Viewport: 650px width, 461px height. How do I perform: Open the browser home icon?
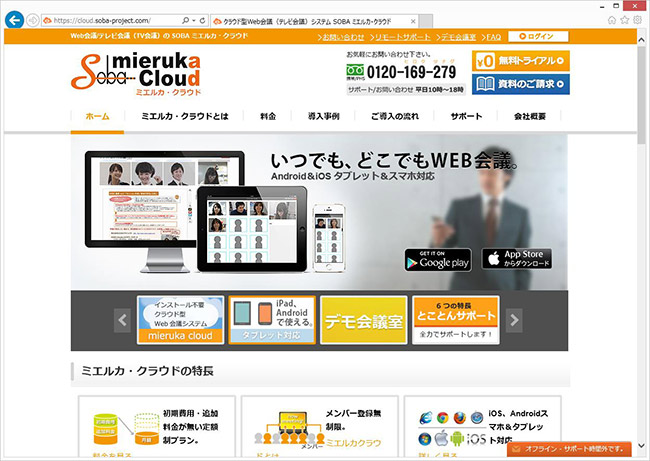coord(612,20)
